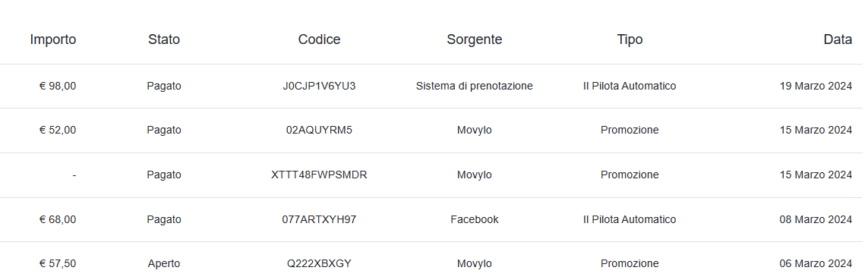Open code Q222XBXGY entry

[x=320, y=263]
